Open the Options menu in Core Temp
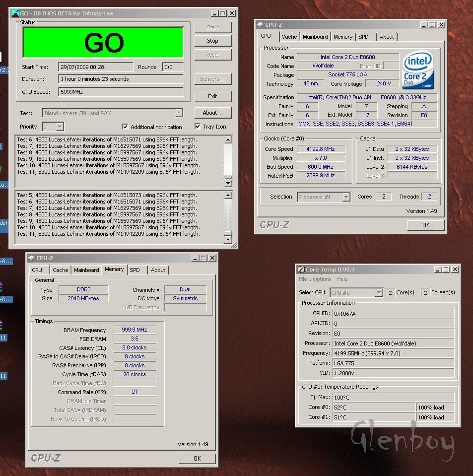The height and width of the screenshot is (476, 473). pos(322,279)
